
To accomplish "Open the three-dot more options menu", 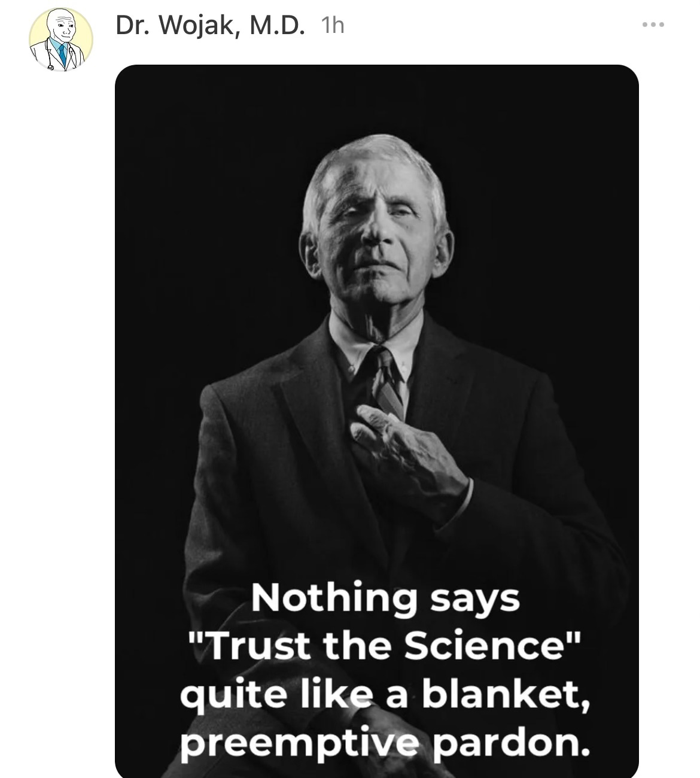I will pyautogui.click(x=653, y=25).
